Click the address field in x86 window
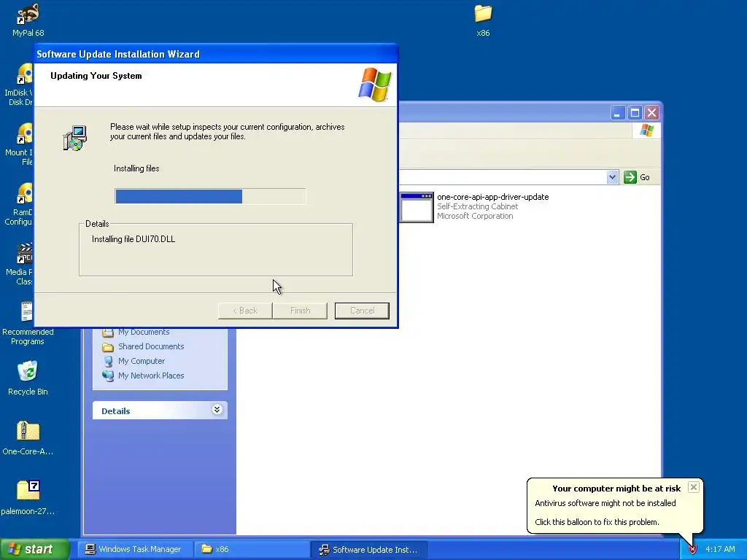The height and width of the screenshot is (560, 747). (x=503, y=177)
